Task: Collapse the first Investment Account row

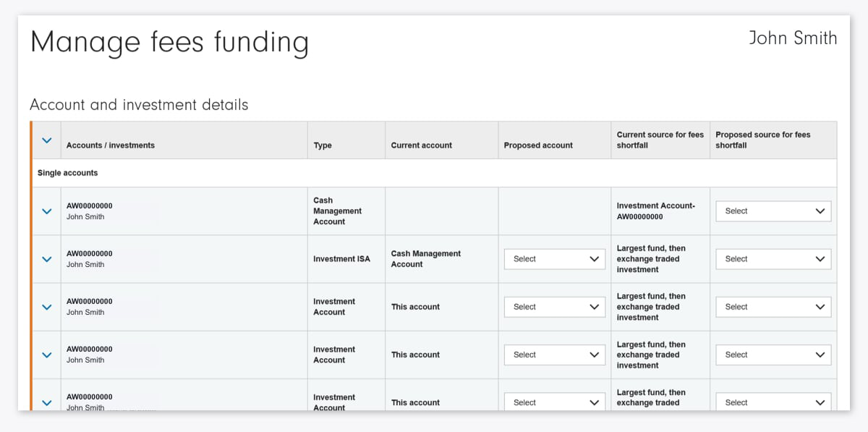Action: pos(46,306)
